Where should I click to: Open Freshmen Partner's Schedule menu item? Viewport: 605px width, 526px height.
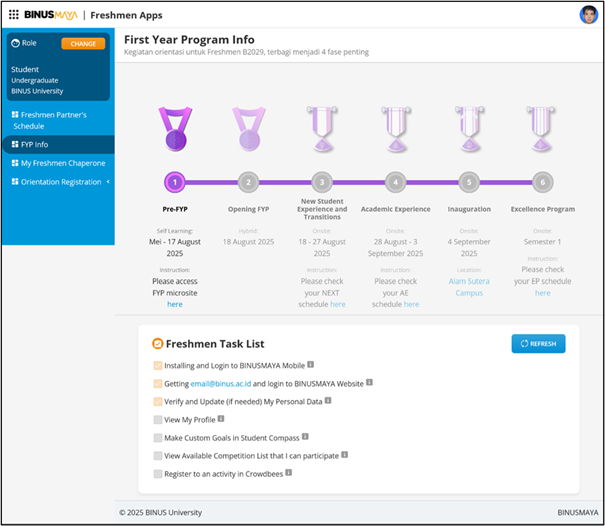(58, 120)
